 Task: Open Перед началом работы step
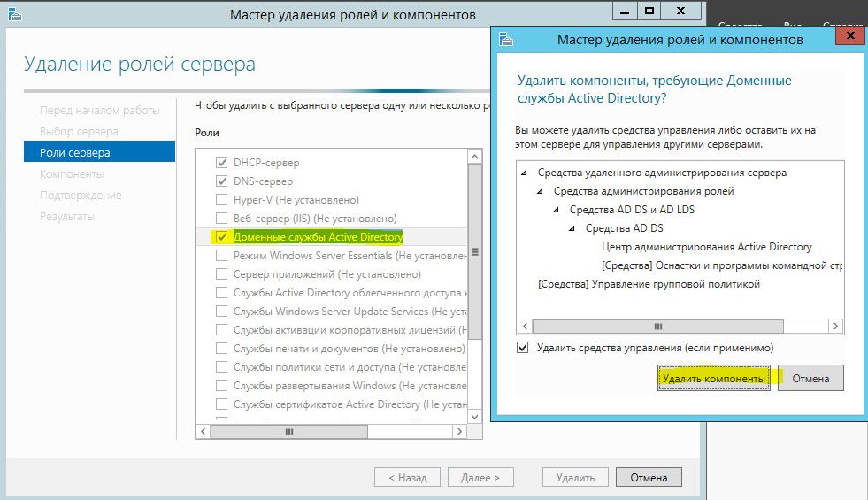(100, 111)
